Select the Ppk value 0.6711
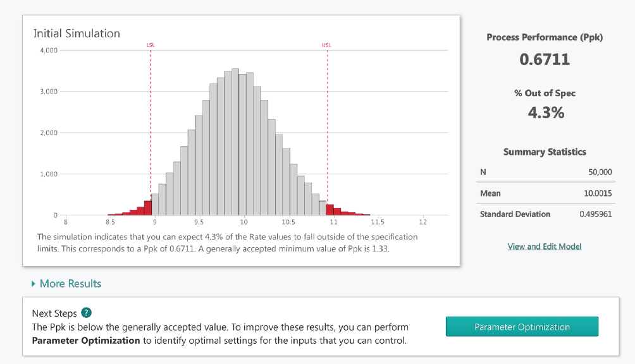The image size is (635, 364). 545,59
